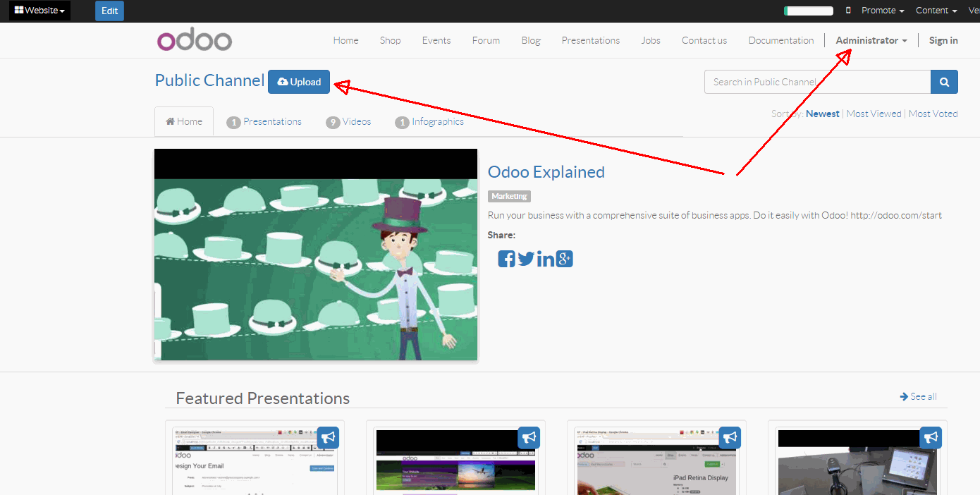This screenshot has width=980, height=495.
Task: Switch to the Infographics tab
Action: pyautogui.click(x=429, y=122)
